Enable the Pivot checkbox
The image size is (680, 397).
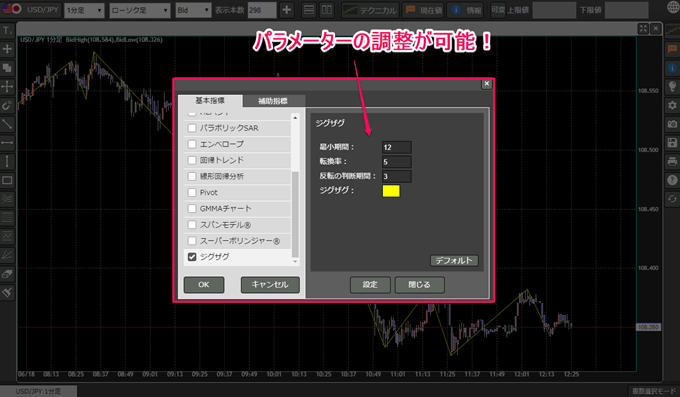pyautogui.click(x=192, y=192)
